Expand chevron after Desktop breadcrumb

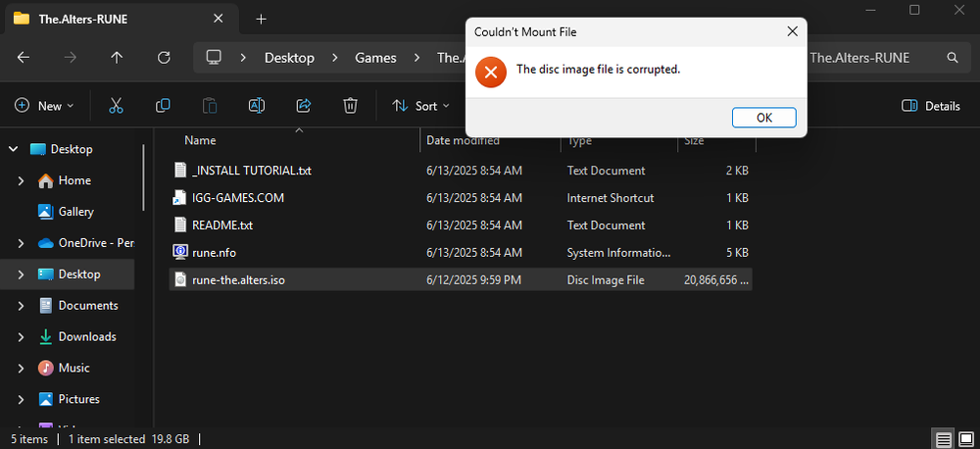pos(335,58)
